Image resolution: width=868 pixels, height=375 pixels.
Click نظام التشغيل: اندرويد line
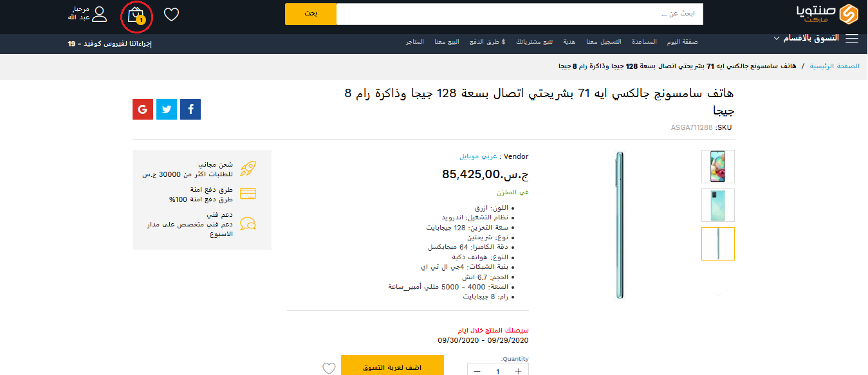pos(475,218)
